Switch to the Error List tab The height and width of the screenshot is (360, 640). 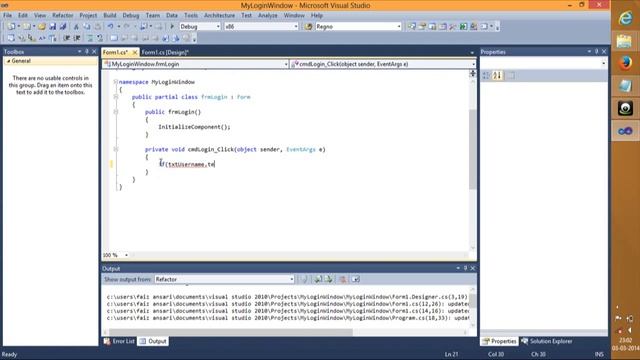coord(119,341)
